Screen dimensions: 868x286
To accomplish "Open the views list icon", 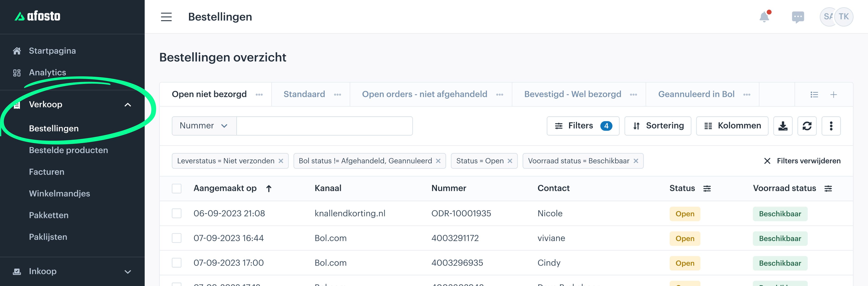I will click(x=814, y=95).
